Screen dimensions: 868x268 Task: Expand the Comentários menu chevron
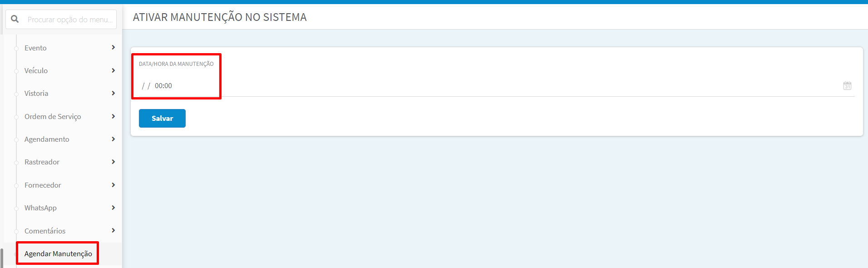(x=113, y=230)
